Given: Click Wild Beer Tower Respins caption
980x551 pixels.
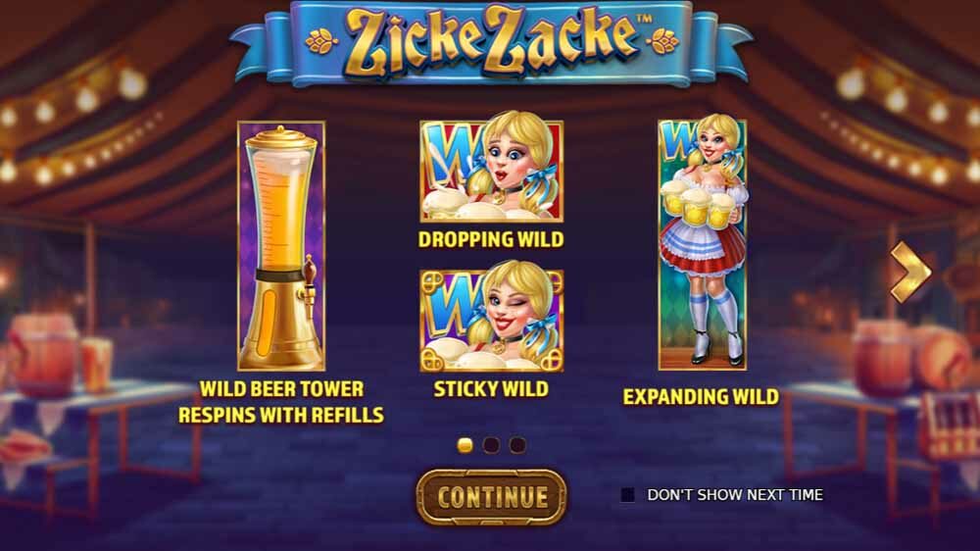Looking at the screenshot, I should coord(281,402).
